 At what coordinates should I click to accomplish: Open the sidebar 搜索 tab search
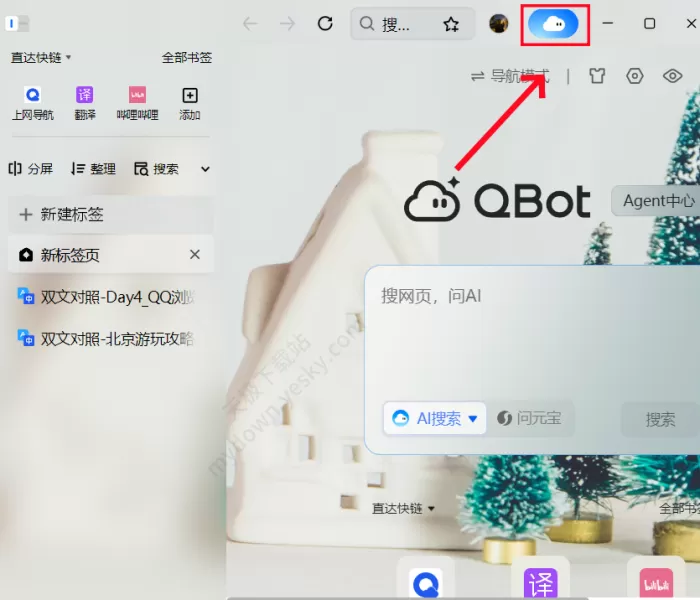[x=156, y=169]
